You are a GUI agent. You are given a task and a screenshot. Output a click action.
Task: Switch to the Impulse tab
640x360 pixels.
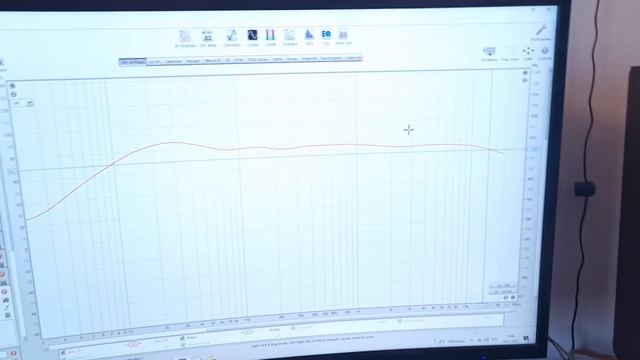[193, 61]
